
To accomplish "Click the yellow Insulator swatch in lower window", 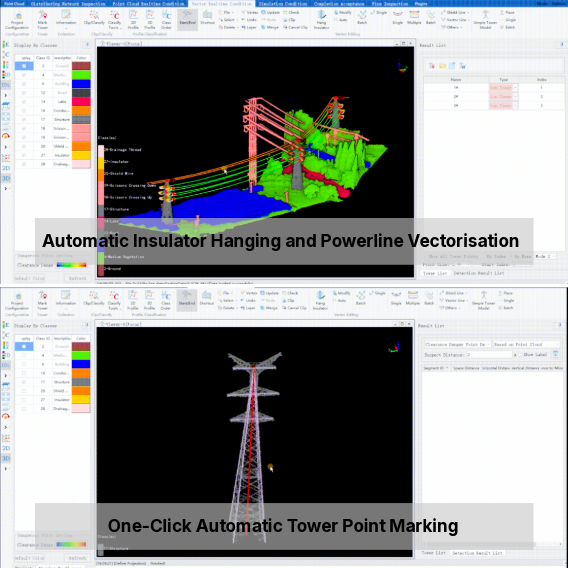I will (x=81, y=400).
